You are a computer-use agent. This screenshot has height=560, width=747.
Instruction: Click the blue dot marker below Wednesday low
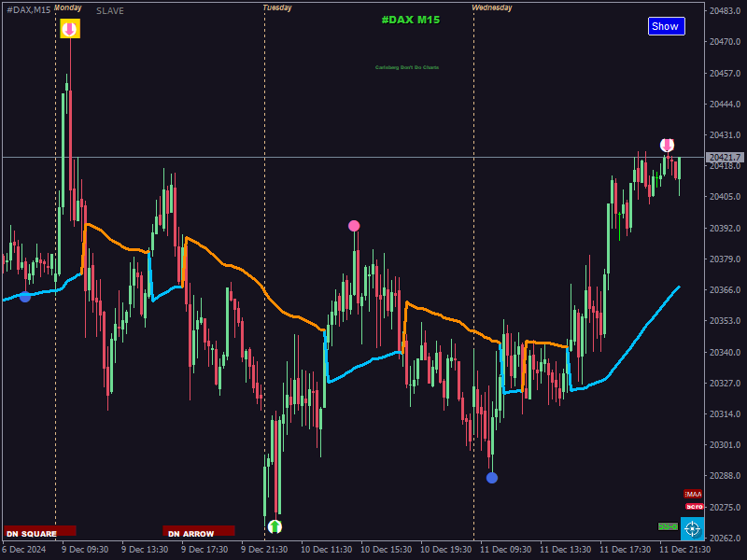492,478
